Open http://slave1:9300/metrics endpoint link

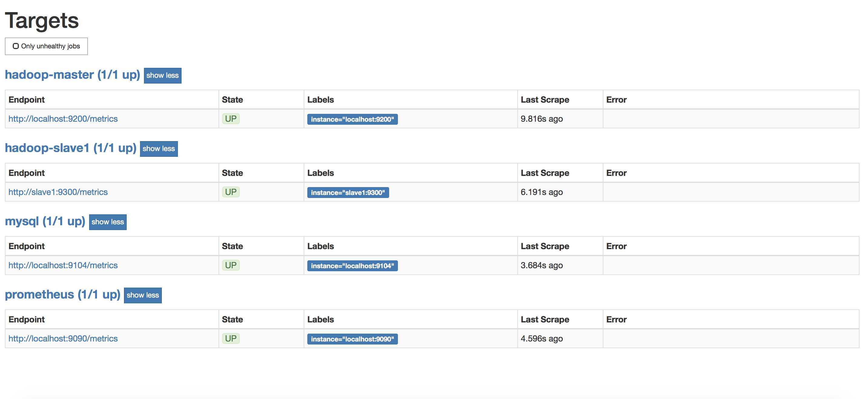tap(58, 192)
